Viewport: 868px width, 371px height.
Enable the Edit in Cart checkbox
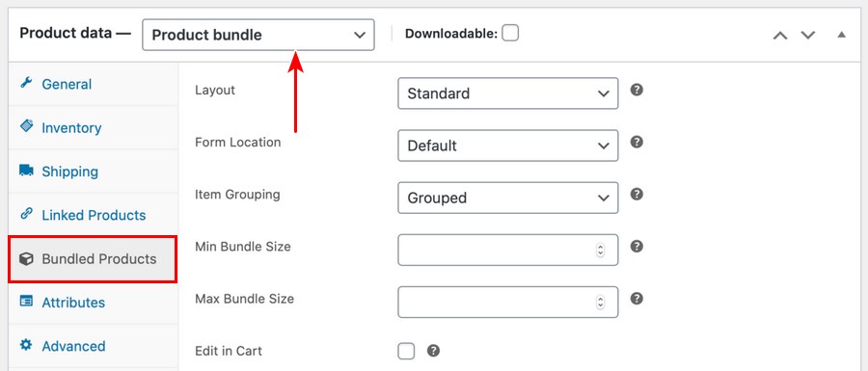(406, 351)
